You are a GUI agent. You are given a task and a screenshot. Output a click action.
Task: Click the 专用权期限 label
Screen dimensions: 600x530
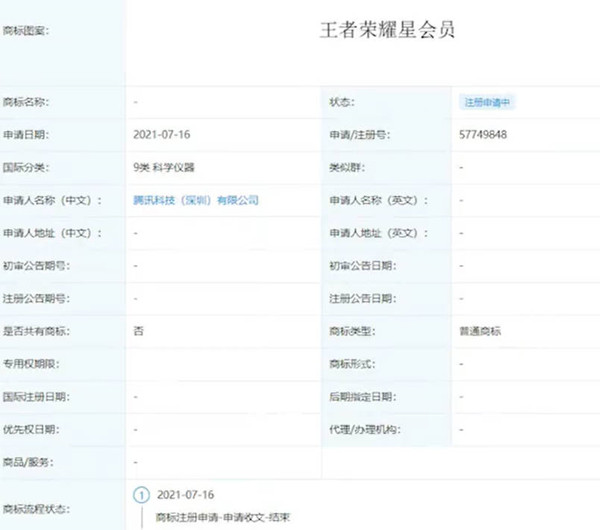31,364
